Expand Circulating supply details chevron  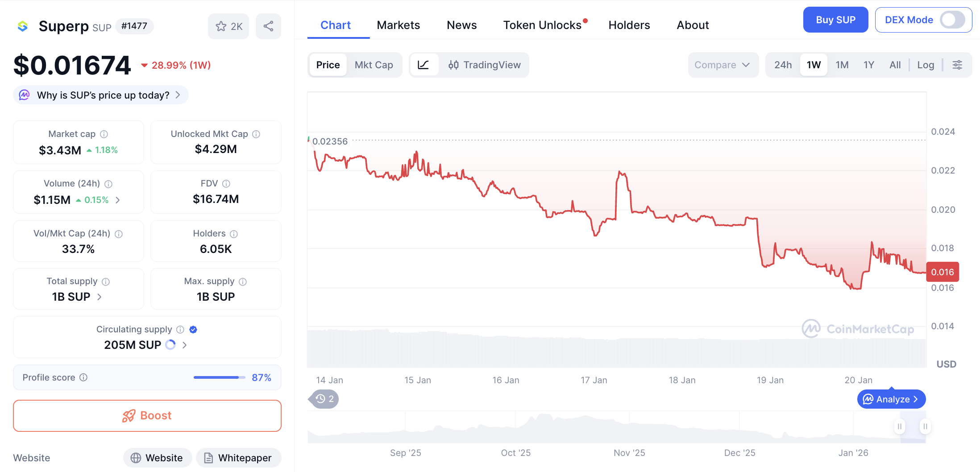point(185,345)
